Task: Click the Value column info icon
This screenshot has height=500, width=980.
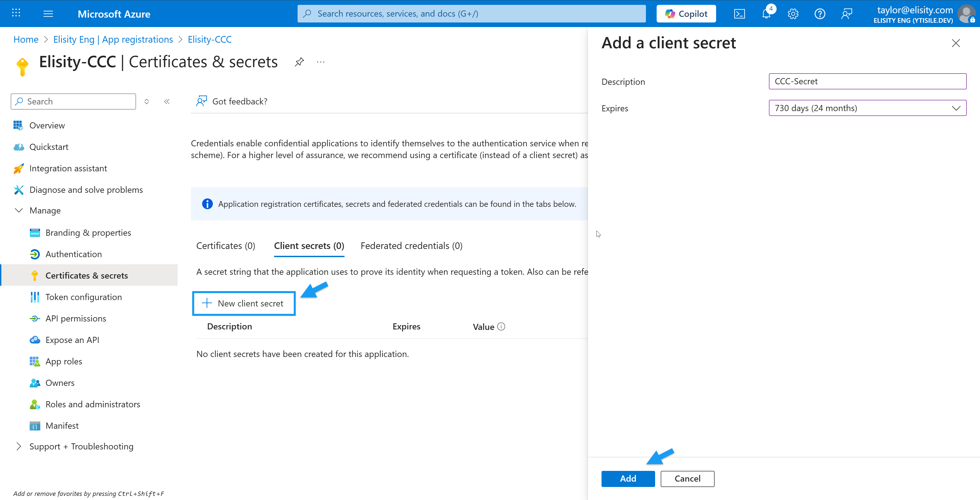Action: click(501, 326)
